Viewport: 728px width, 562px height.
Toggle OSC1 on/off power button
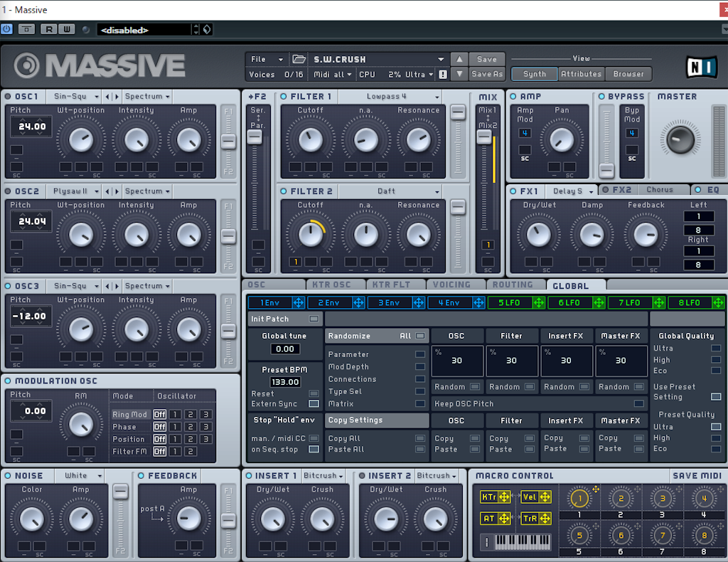[8, 97]
